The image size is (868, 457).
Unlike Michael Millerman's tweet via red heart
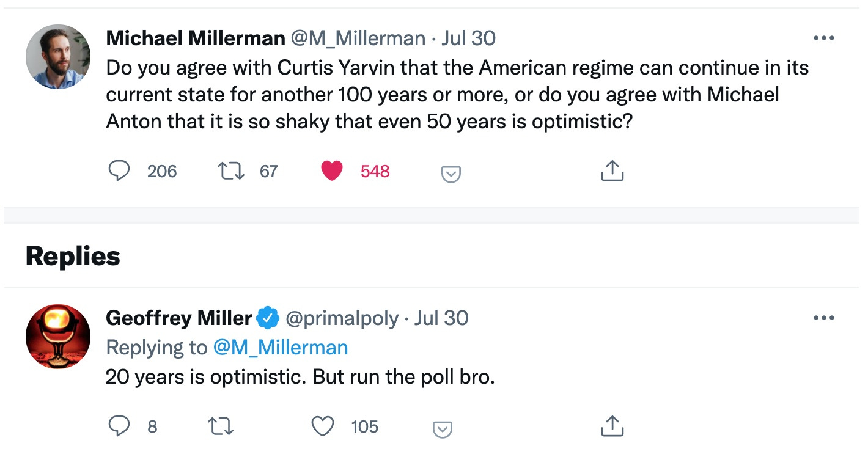(x=332, y=171)
